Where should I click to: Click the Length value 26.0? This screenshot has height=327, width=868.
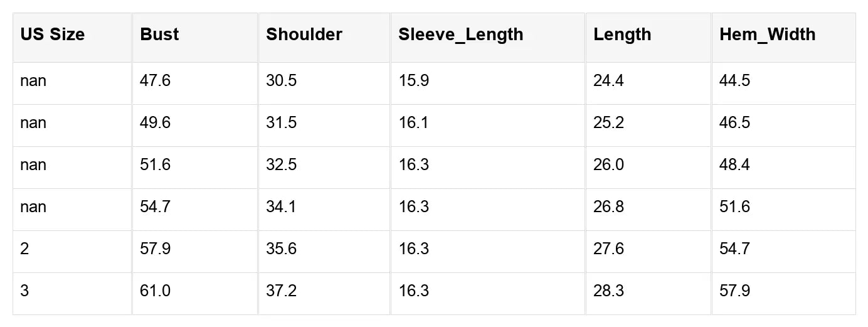[x=608, y=165]
